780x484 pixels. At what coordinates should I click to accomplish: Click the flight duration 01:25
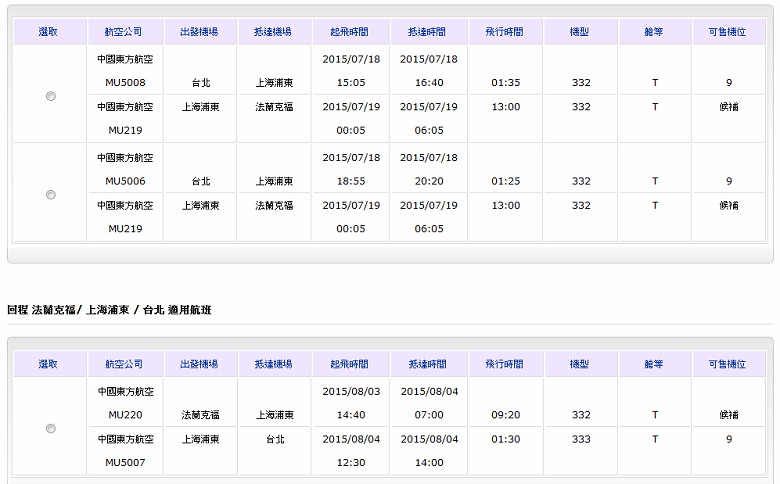coord(506,181)
